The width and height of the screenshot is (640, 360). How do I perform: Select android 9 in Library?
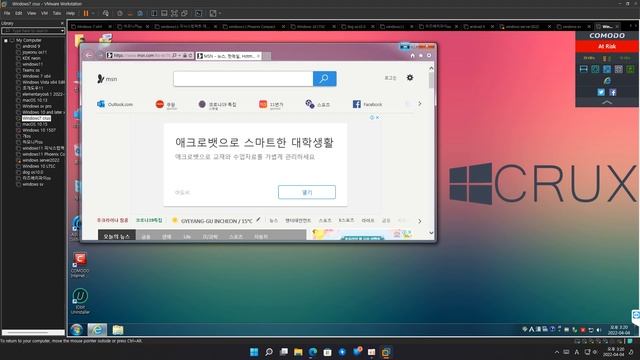pyautogui.click(x=31, y=46)
